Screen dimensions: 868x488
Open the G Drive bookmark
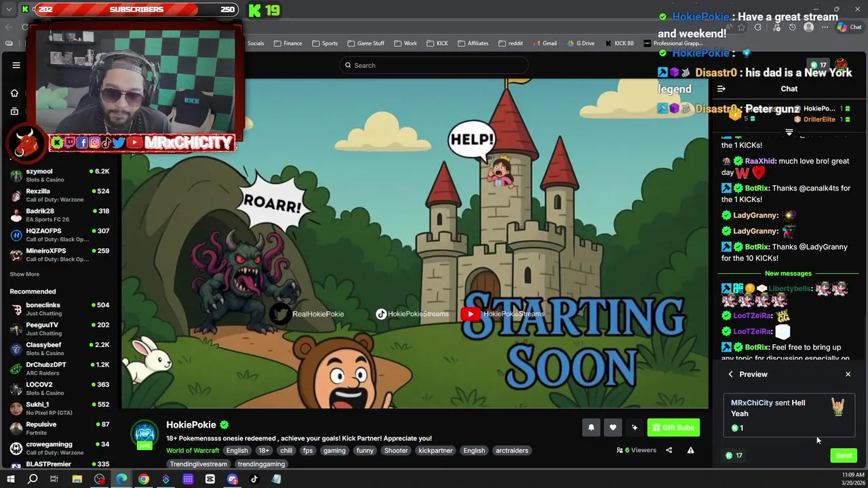[x=580, y=43]
